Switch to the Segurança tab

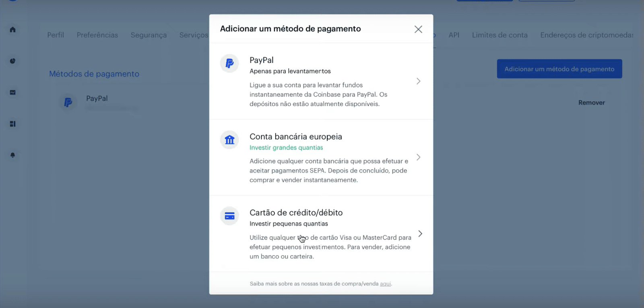click(149, 35)
